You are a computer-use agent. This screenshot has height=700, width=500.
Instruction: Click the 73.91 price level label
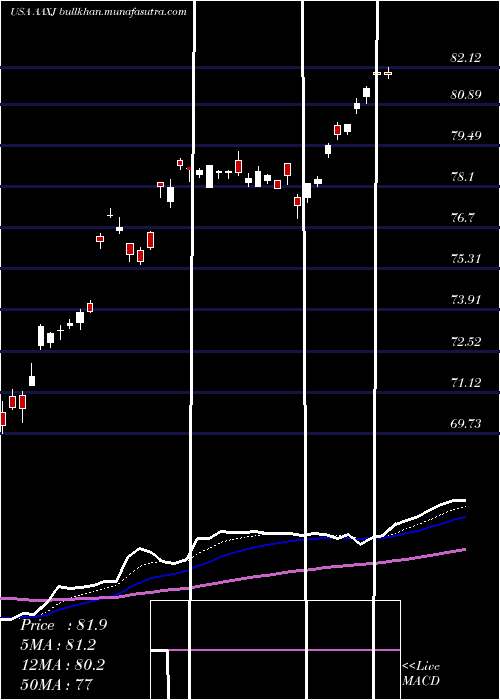point(466,300)
